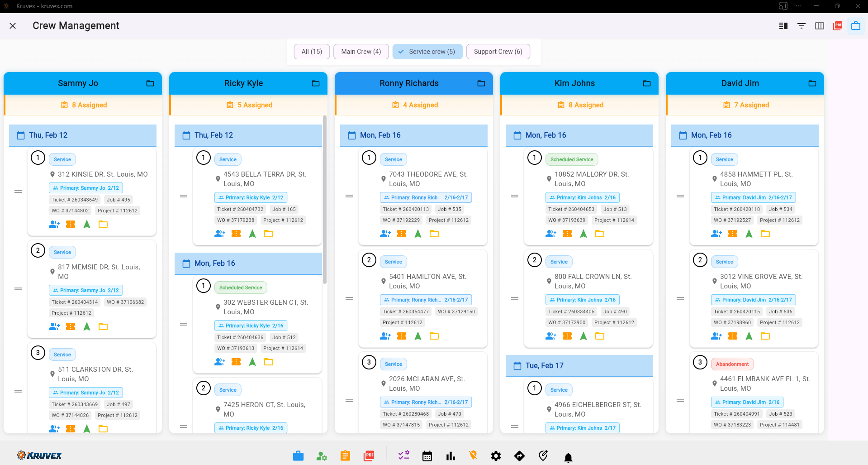Viewport: 868px width, 465px height.
Task: Open settings via the gear icon in dock
Action: [x=496, y=456]
